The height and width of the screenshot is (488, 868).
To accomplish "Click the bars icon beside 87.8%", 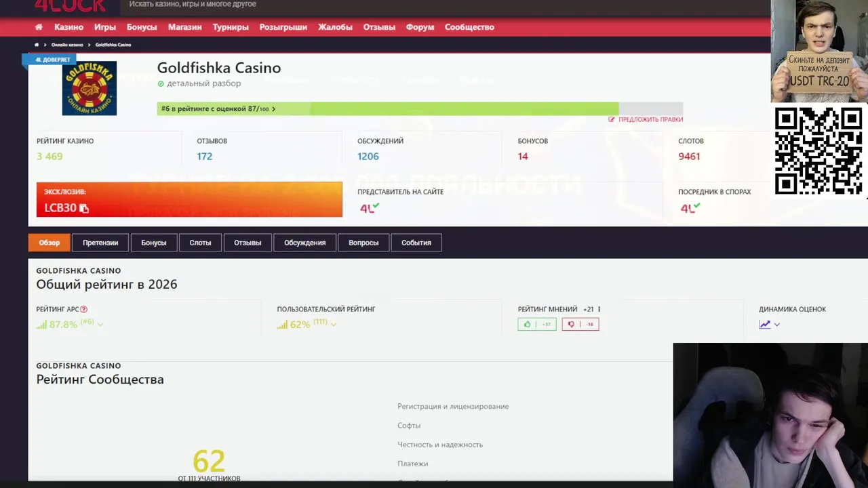I will click(41, 325).
